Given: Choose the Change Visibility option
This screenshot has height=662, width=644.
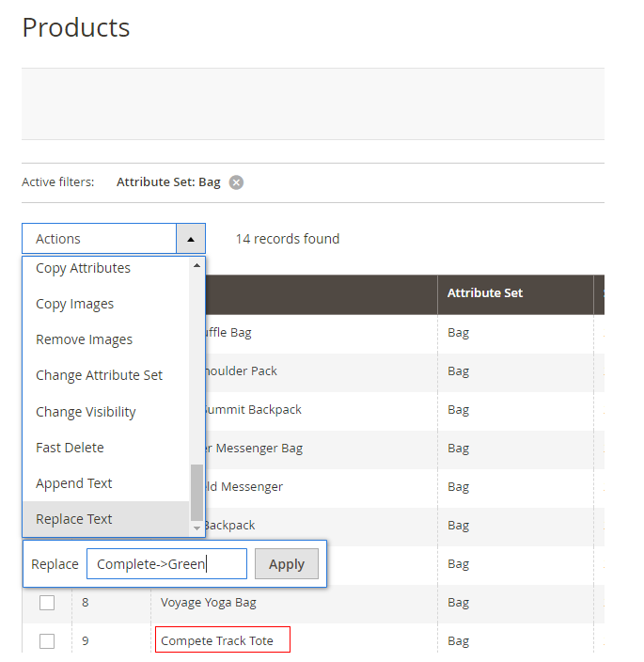Looking at the screenshot, I should click(x=86, y=412).
